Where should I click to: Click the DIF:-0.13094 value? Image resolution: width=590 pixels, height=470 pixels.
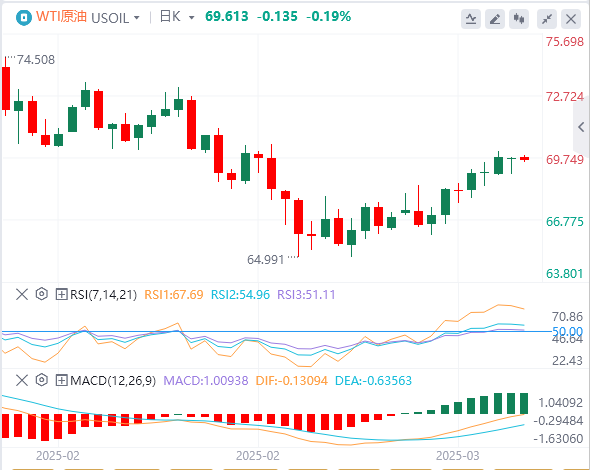pyautogui.click(x=292, y=380)
